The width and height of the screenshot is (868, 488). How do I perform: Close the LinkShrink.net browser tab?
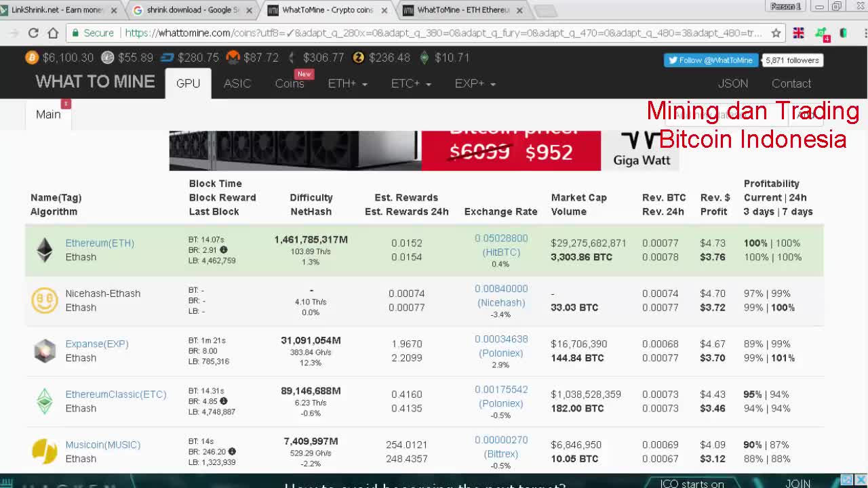tap(113, 10)
